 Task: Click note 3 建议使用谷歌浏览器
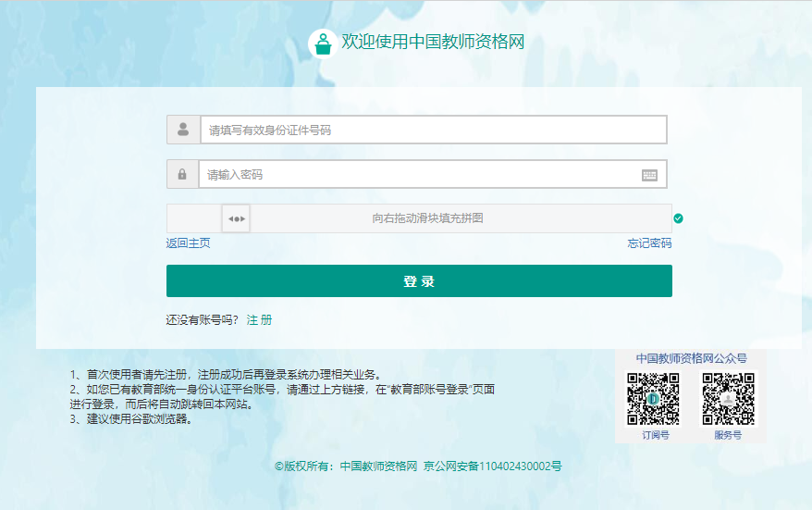[x=131, y=418]
